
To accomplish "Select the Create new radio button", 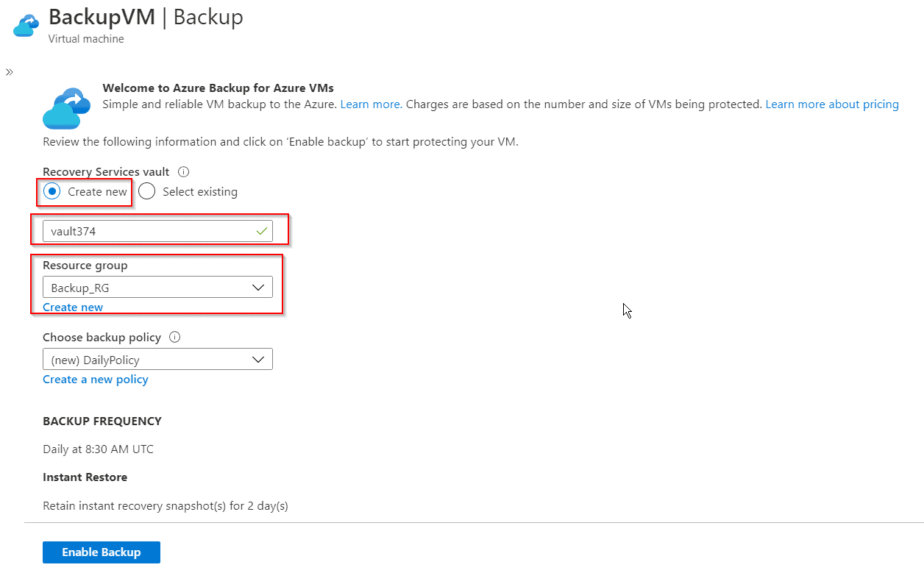I will (x=52, y=192).
